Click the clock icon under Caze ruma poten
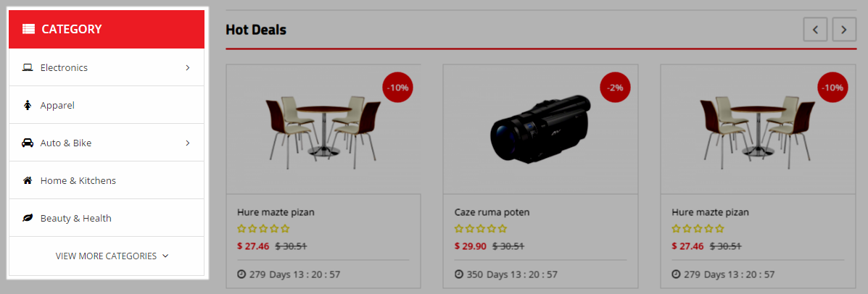The image size is (868, 294). 459,274
